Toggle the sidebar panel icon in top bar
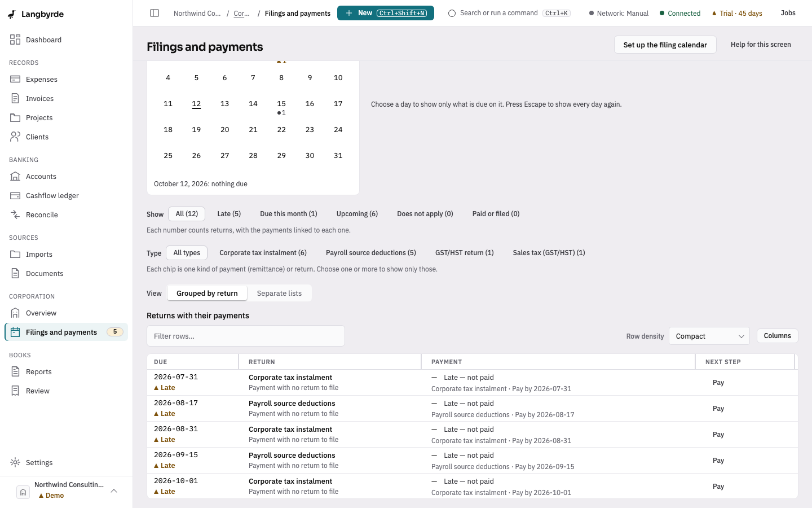 (x=155, y=13)
